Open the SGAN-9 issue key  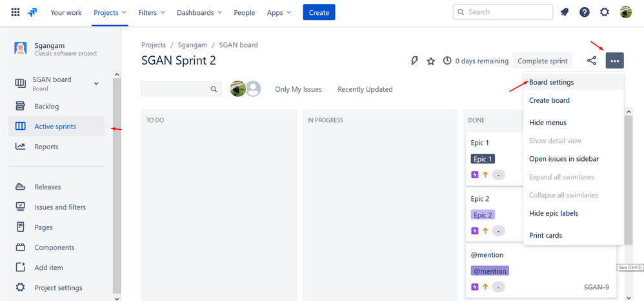tap(596, 287)
